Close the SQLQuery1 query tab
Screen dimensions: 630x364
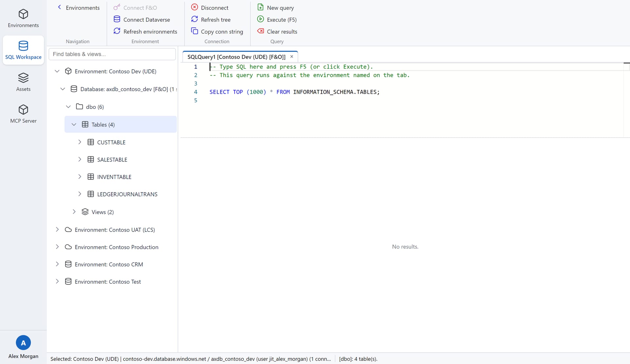[292, 56]
